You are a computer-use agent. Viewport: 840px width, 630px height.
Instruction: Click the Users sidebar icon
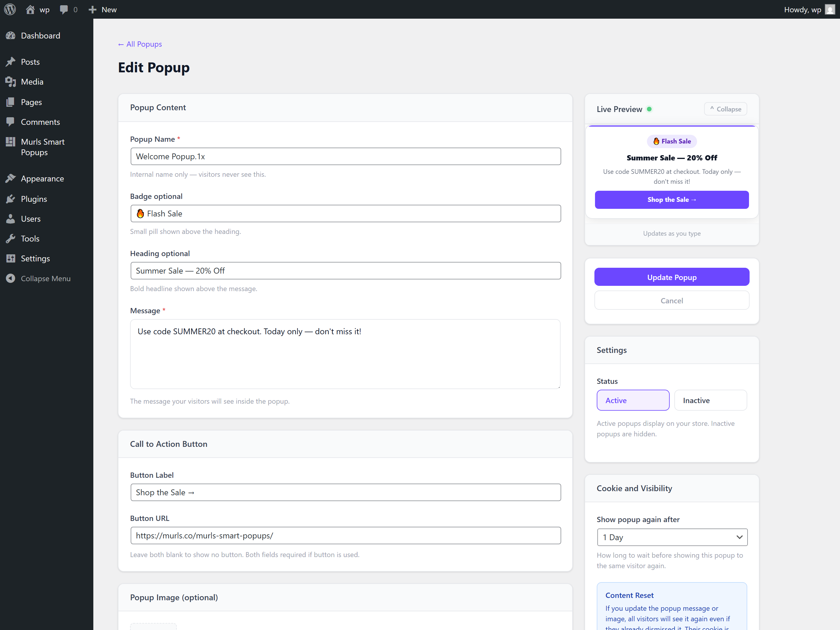click(x=10, y=218)
